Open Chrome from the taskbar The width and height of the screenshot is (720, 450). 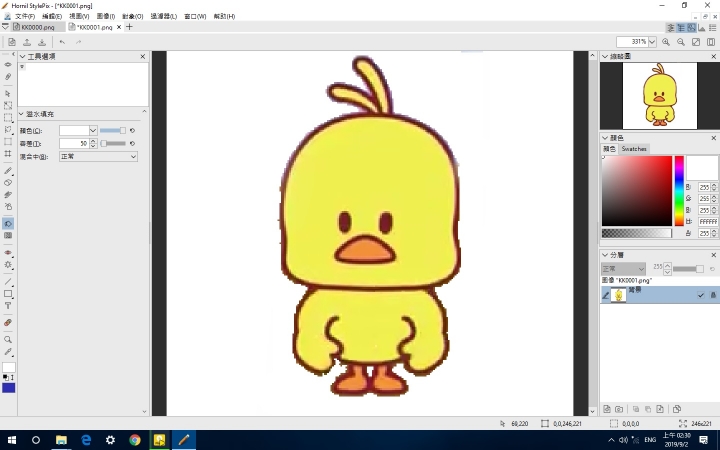point(135,440)
